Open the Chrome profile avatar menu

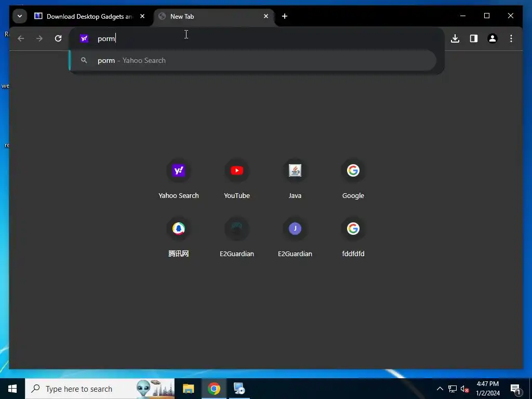tap(493, 38)
